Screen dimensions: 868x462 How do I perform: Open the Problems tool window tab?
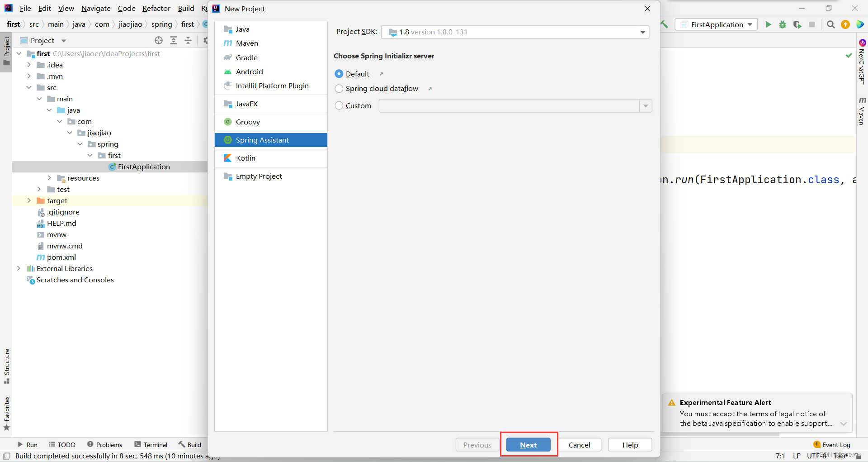[104, 445]
